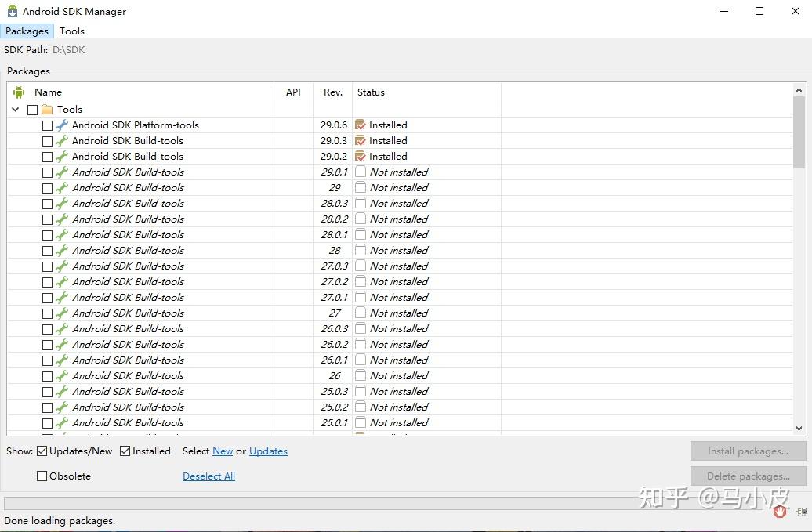
Task: Click the 'Done loading packages.' status text
Action: [x=60, y=520]
